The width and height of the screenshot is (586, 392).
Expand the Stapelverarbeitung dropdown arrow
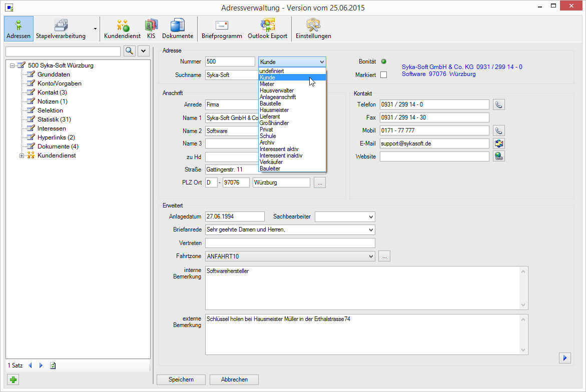coord(95,29)
